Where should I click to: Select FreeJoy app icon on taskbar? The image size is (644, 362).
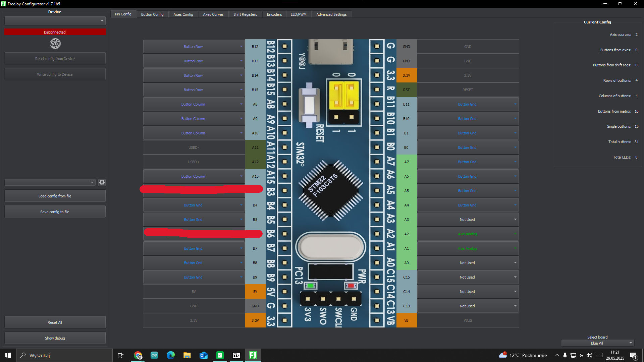tap(253, 355)
